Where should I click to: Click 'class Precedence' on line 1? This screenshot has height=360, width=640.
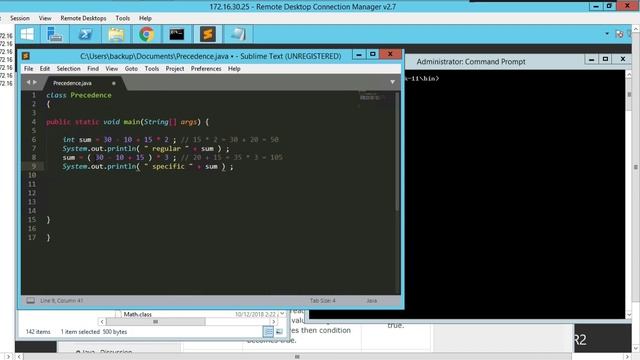pyautogui.click(x=79, y=95)
